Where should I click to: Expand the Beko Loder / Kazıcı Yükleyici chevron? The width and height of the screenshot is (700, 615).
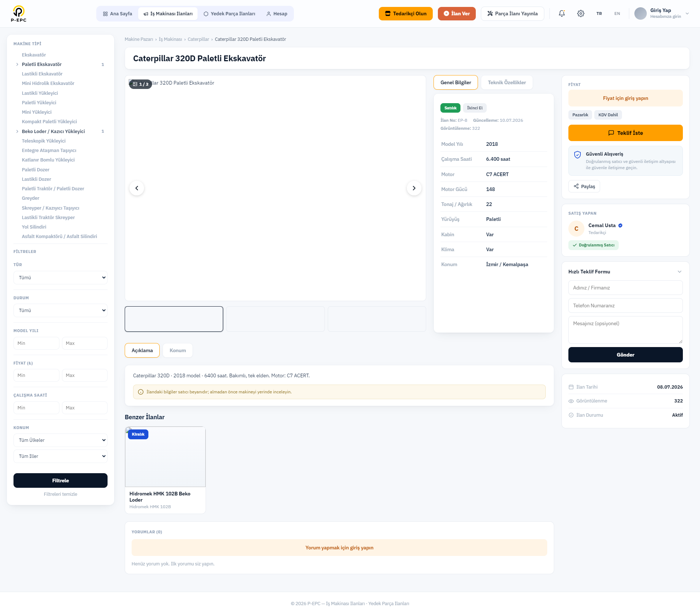click(x=17, y=131)
